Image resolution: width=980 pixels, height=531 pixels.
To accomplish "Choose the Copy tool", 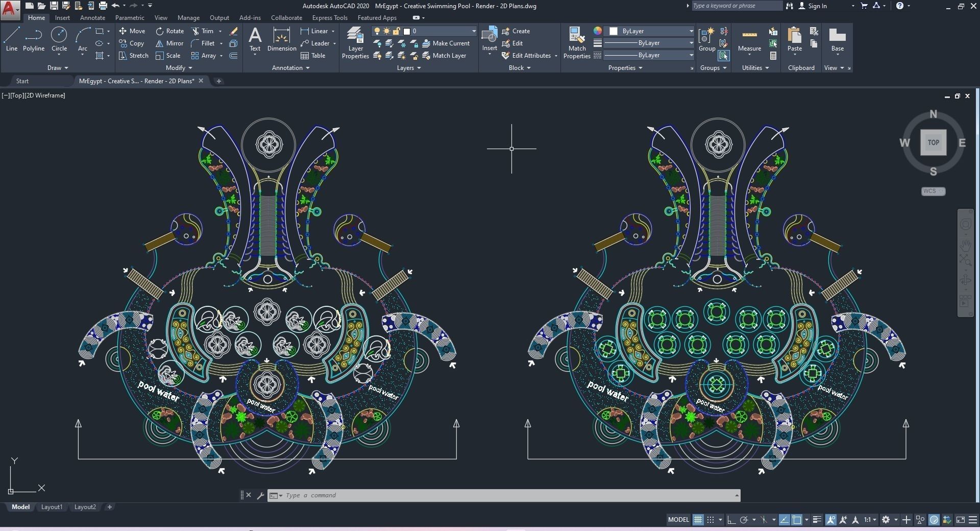I will tap(132, 43).
